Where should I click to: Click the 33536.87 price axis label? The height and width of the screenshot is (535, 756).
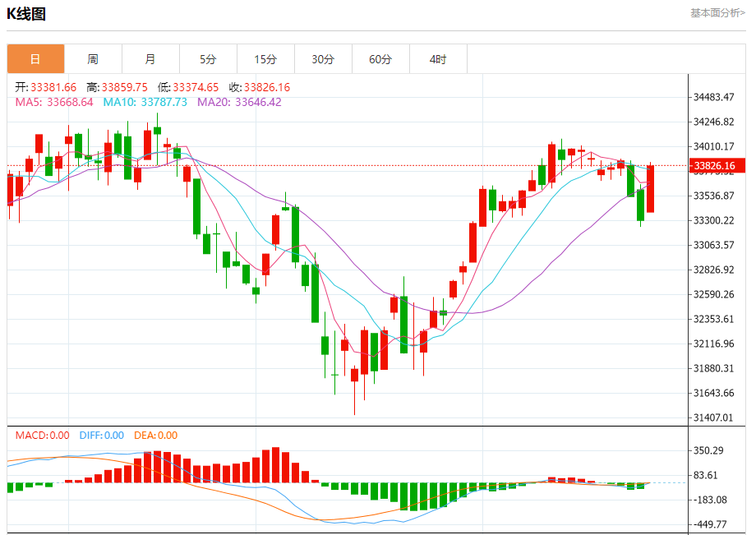[x=713, y=196]
